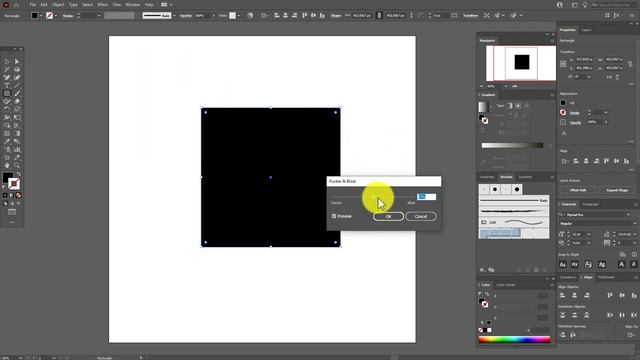Click the color spectrum bar in Color panel

click(x=514, y=339)
